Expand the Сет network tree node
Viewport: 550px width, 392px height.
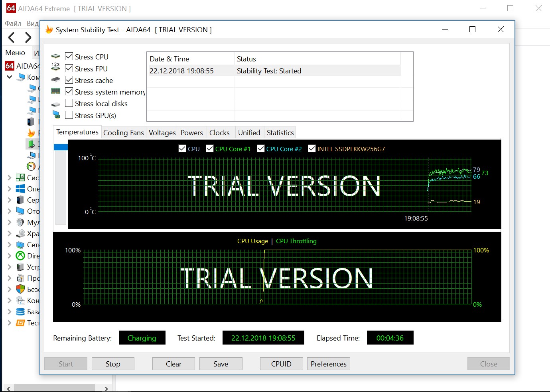coord(9,244)
